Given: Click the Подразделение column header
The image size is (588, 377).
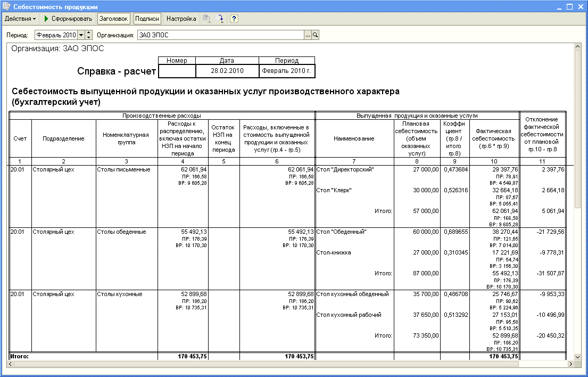Looking at the screenshot, I should click(63, 139).
